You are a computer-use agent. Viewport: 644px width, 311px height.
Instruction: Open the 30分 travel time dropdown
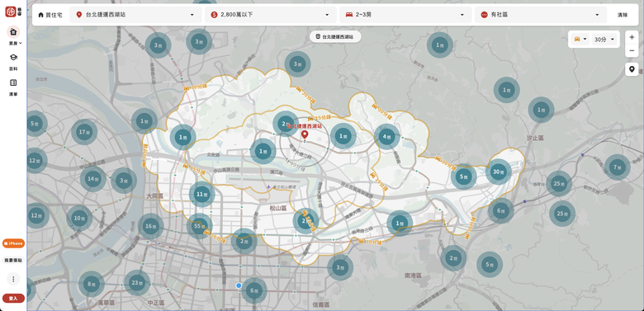coord(604,39)
